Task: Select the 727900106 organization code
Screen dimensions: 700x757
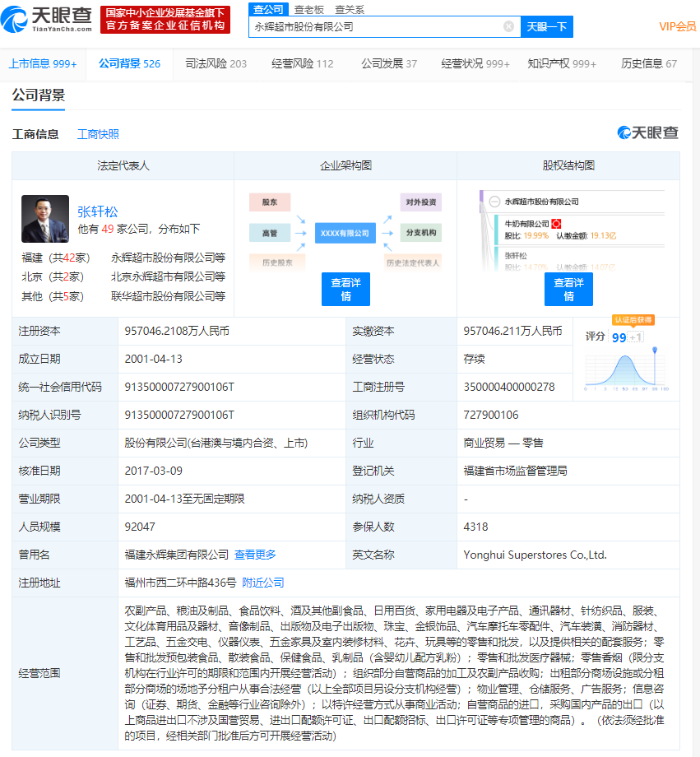Action: click(491, 416)
